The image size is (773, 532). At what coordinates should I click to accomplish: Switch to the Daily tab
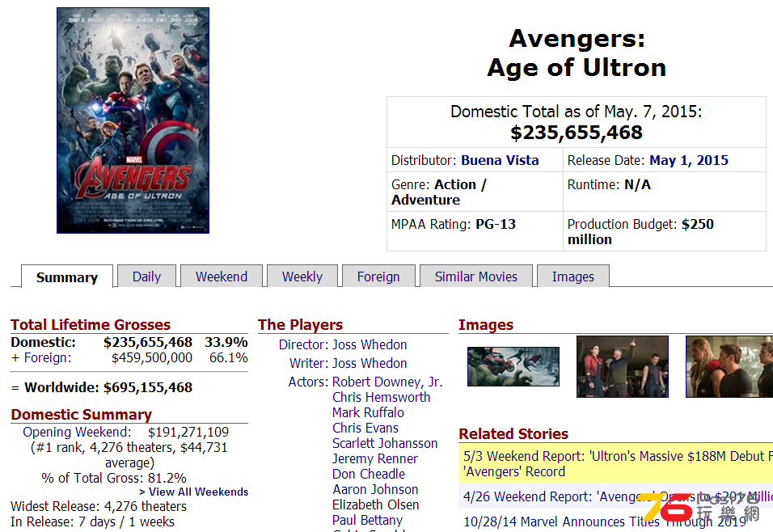146,277
